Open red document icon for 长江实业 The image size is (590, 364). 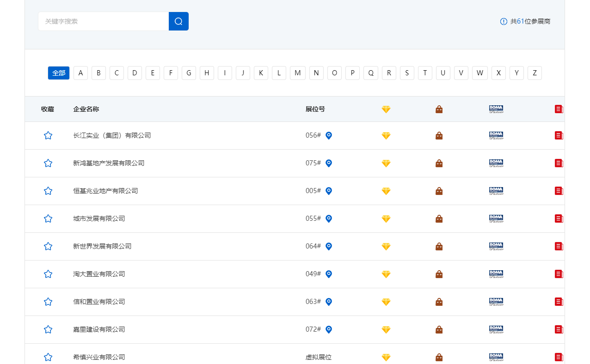point(559,135)
